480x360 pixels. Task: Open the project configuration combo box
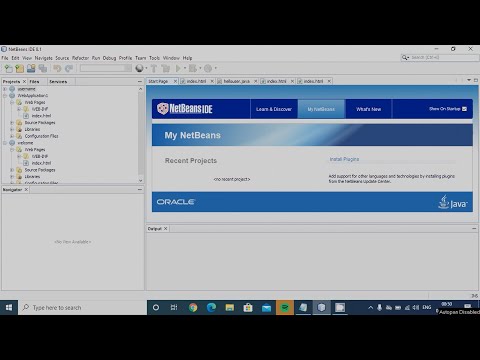click(106, 68)
